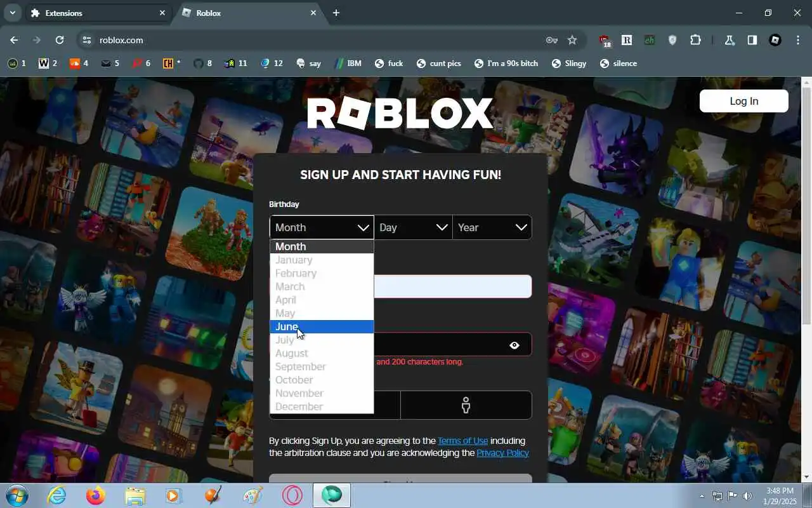Open the shield extension icon
812x508 pixels.
coord(672,40)
